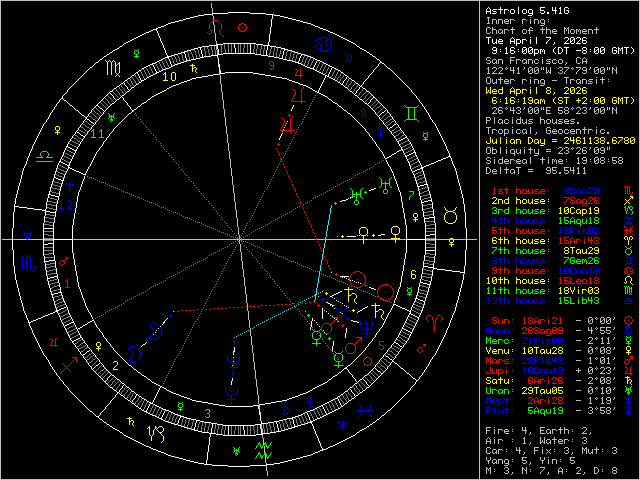Click the red Aries glyph on the wheel
The height and width of the screenshot is (480, 640).
click(433, 322)
